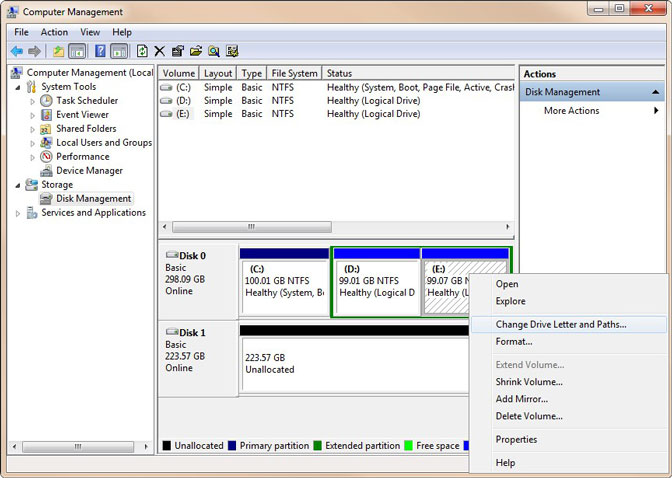Click the Storage node icon
Screen dimensions: 672x478
point(31,185)
